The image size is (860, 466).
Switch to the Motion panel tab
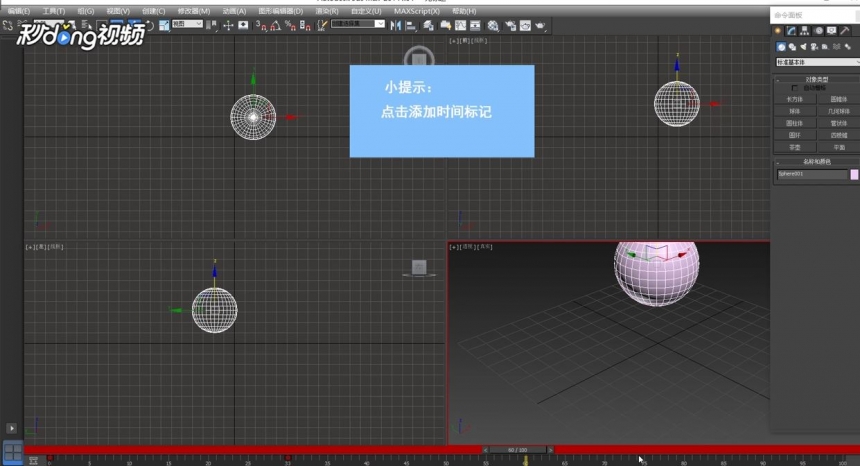818,31
